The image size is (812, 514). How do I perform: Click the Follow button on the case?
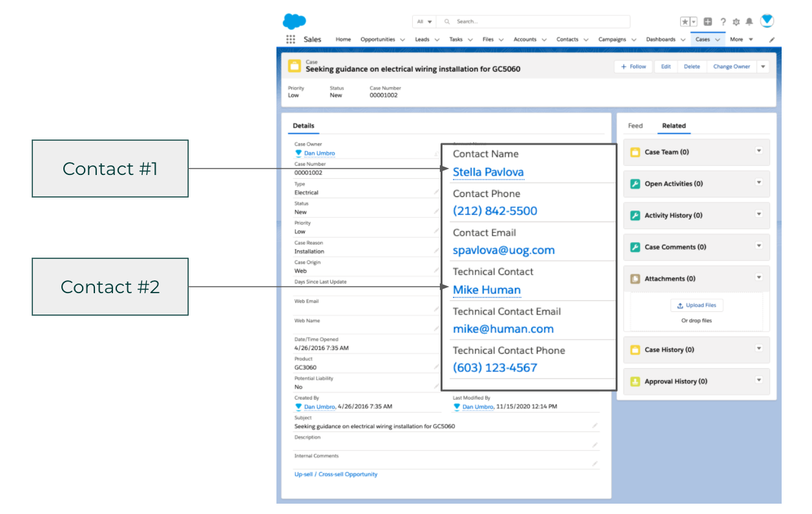click(x=632, y=66)
